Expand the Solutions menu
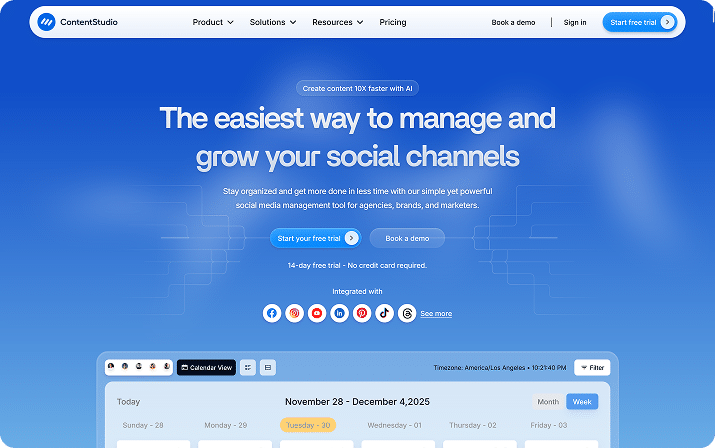This screenshot has width=715, height=448. (x=273, y=22)
